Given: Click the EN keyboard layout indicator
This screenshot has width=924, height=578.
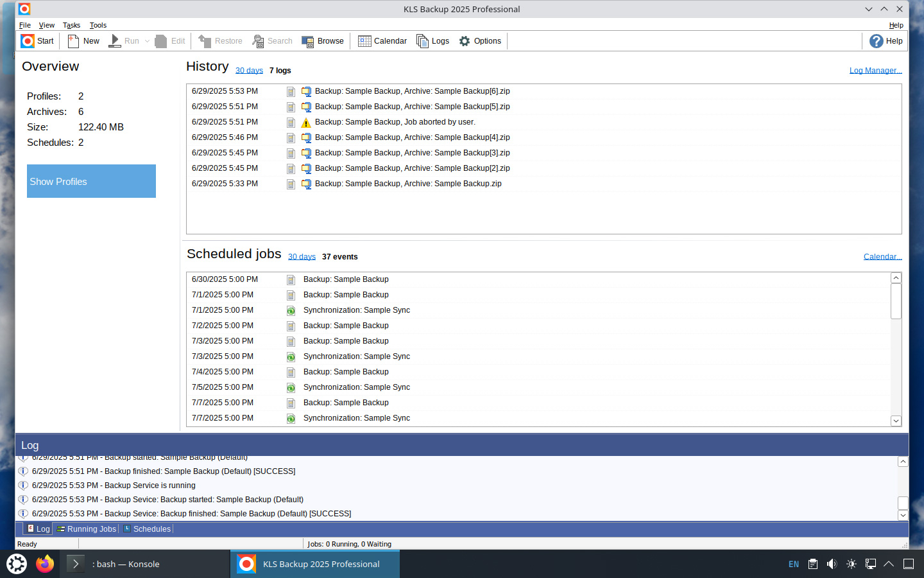Looking at the screenshot, I should (794, 564).
